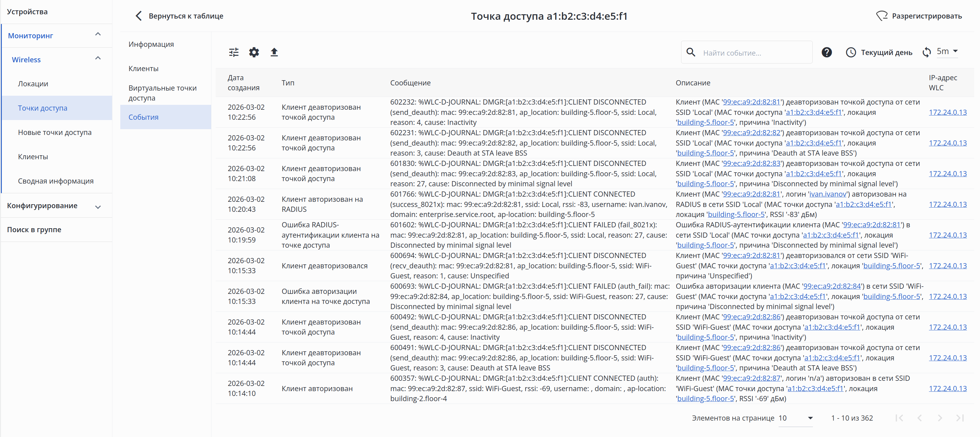Collapse the Мониторинг section
Viewport: 980px width, 437px height.
(x=98, y=34)
